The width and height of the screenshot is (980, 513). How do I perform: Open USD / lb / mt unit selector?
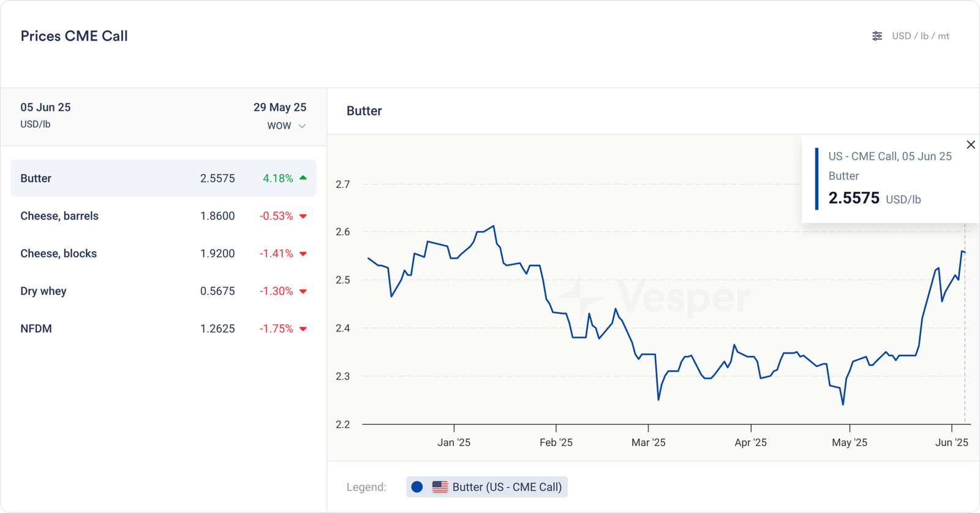(x=920, y=36)
